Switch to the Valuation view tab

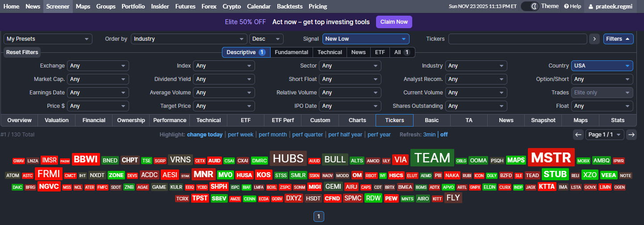point(57,120)
